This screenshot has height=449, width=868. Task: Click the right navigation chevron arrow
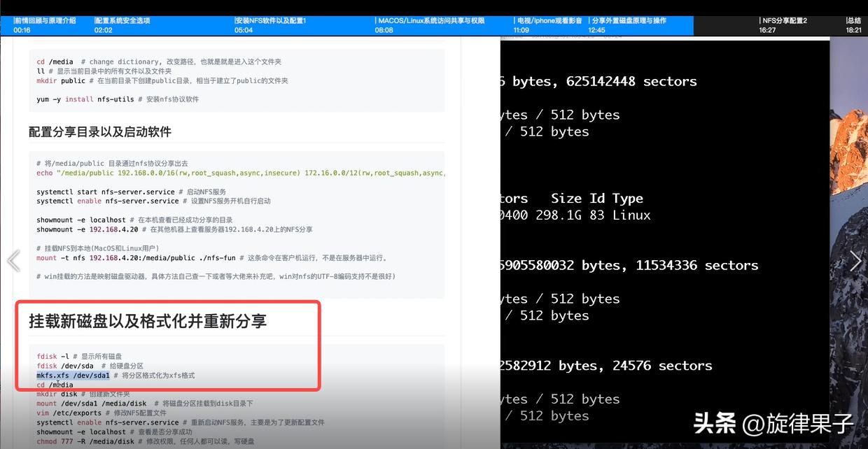855,260
